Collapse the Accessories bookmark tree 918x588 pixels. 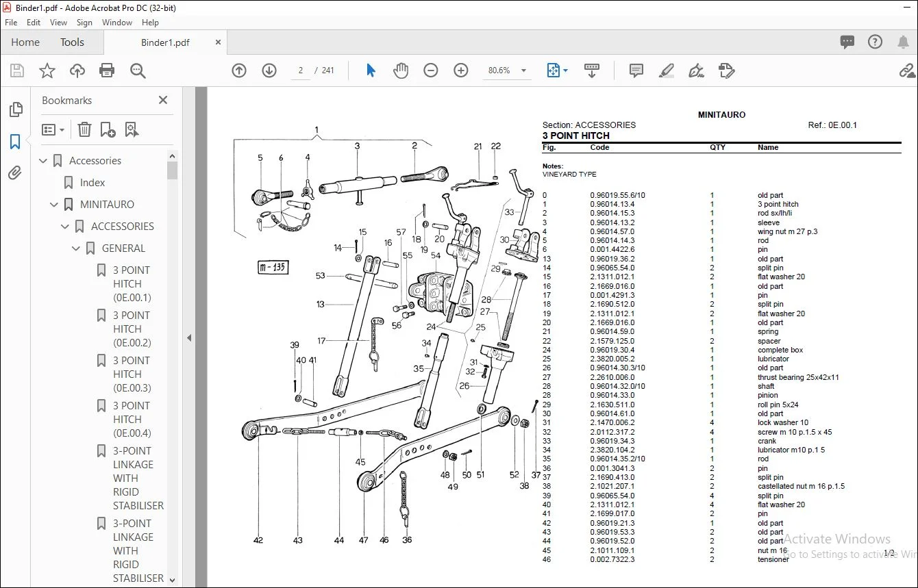[44, 161]
